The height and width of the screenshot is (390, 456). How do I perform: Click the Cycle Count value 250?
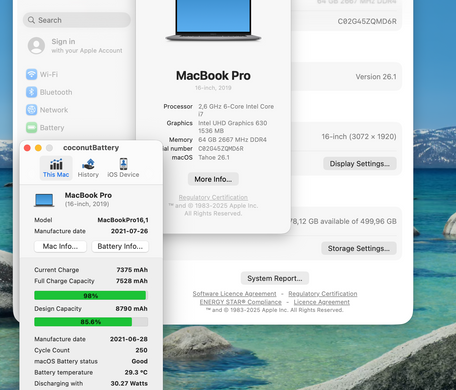pyautogui.click(x=142, y=350)
